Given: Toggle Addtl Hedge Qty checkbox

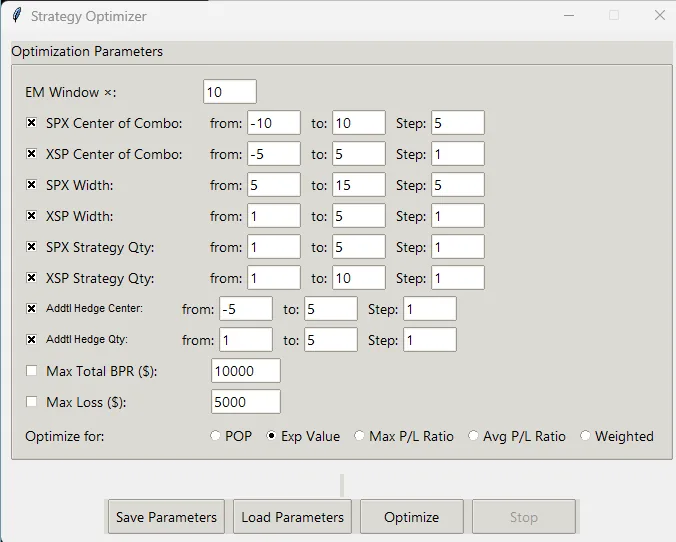Looking at the screenshot, I should coord(31,340).
